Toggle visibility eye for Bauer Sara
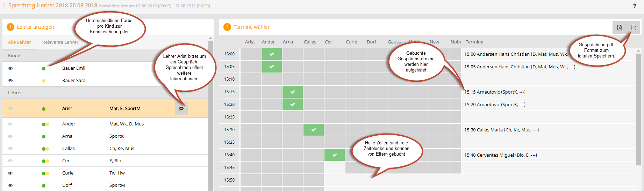This screenshot has height=191, width=644. point(10,81)
